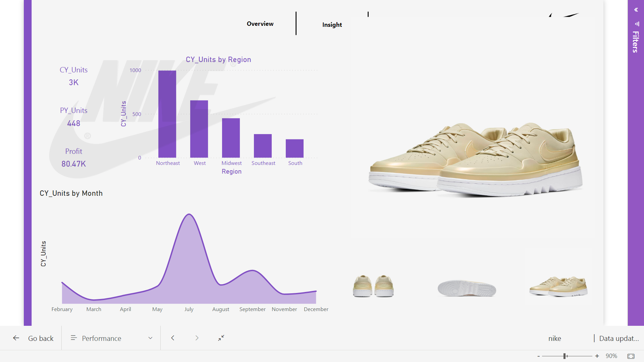The width and height of the screenshot is (644, 362).
Task: Click the nike report name link
Action: 554,338
